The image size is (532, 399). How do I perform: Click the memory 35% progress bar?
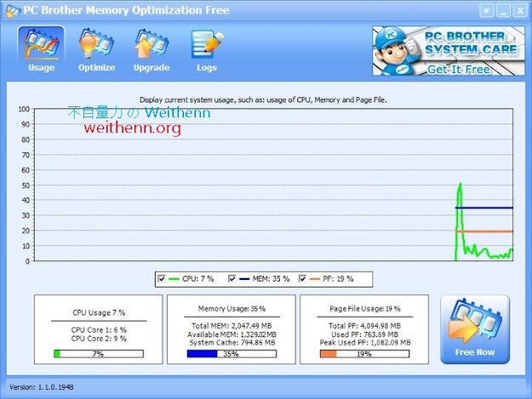232,354
